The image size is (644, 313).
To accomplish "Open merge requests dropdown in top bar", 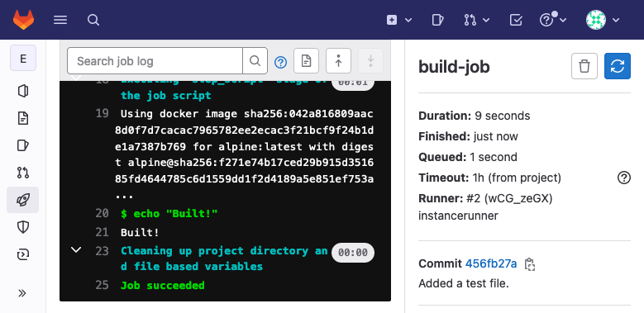I will point(476,20).
